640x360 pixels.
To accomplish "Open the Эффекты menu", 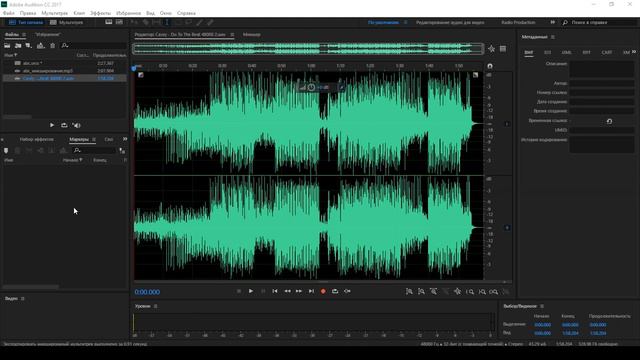I will point(100,13).
